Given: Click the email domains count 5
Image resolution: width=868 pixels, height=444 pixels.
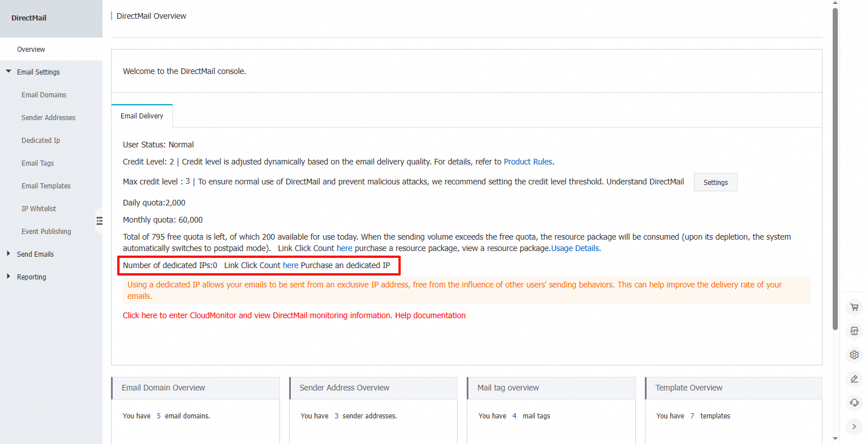Looking at the screenshot, I should pos(158,416).
